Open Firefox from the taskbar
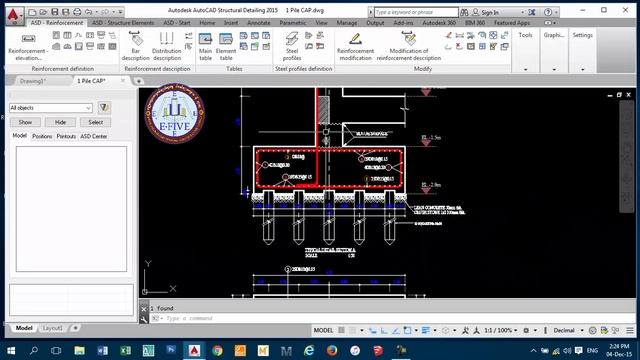Viewport: 640px width, 360px height. pyautogui.click(x=332, y=350)
